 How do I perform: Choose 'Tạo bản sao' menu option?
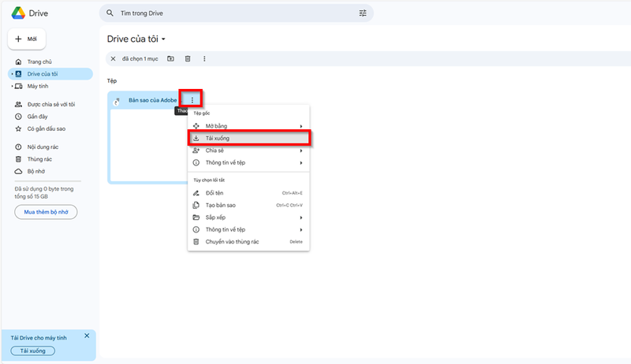tap(248, 206)
